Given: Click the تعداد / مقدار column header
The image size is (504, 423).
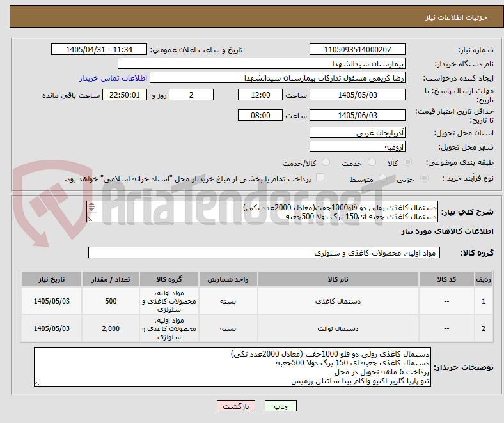Looking at the screenshot, I should click(x=111, y=279).
